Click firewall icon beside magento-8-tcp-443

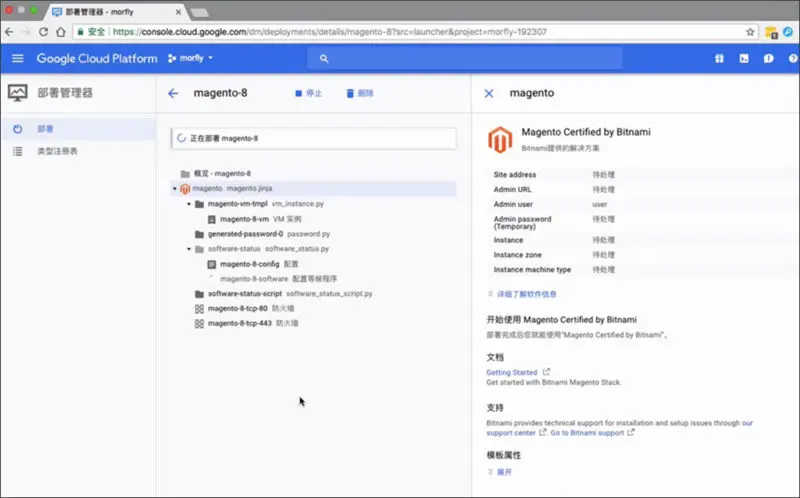[199, 323]
